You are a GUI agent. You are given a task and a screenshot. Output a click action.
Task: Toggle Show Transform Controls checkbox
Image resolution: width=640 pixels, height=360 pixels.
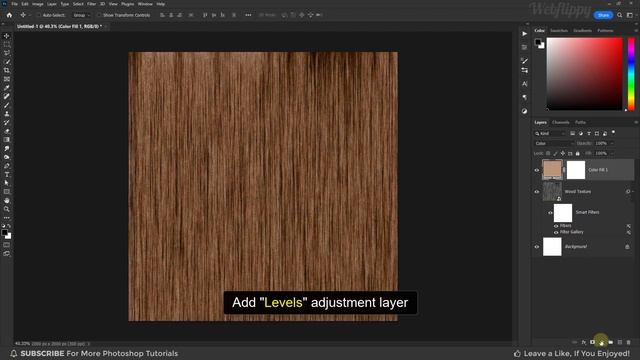99,15
